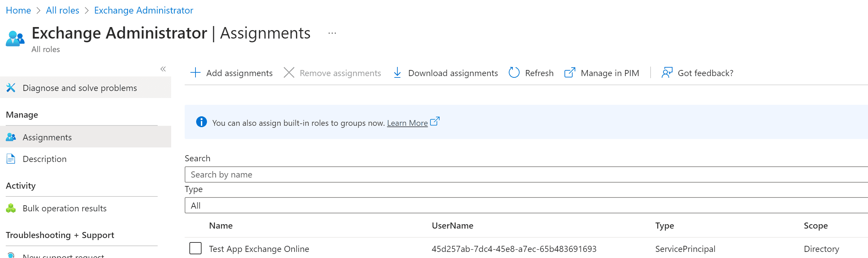The image size is (868, 258).
Task: Click the Bulk operation results cubes icon
Action: [x=11, y=208]
